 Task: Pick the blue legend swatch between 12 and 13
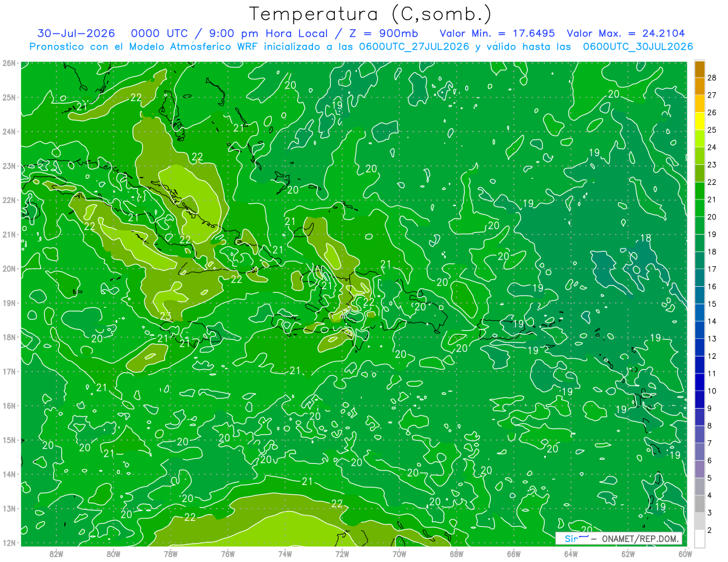click(699, 347)
